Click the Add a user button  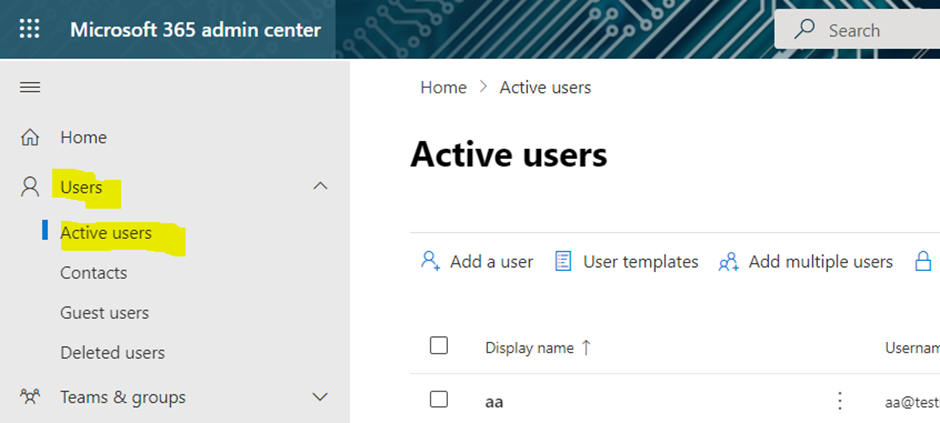(477, 262)
